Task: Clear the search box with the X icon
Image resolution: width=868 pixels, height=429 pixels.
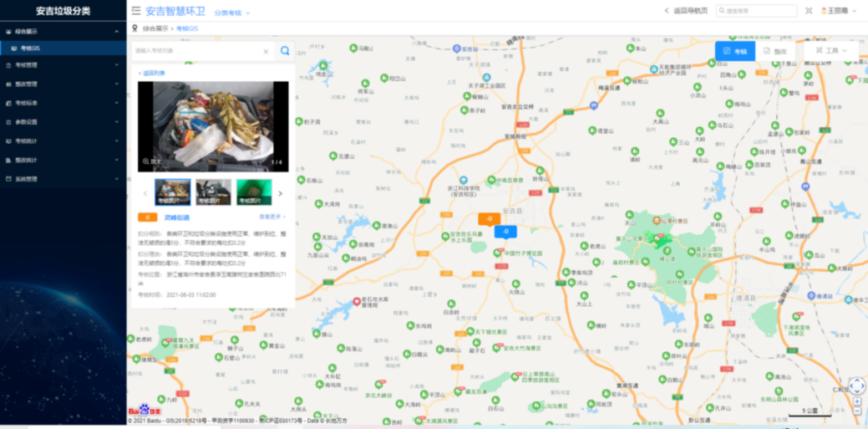Action: click(x=266, y=51)
